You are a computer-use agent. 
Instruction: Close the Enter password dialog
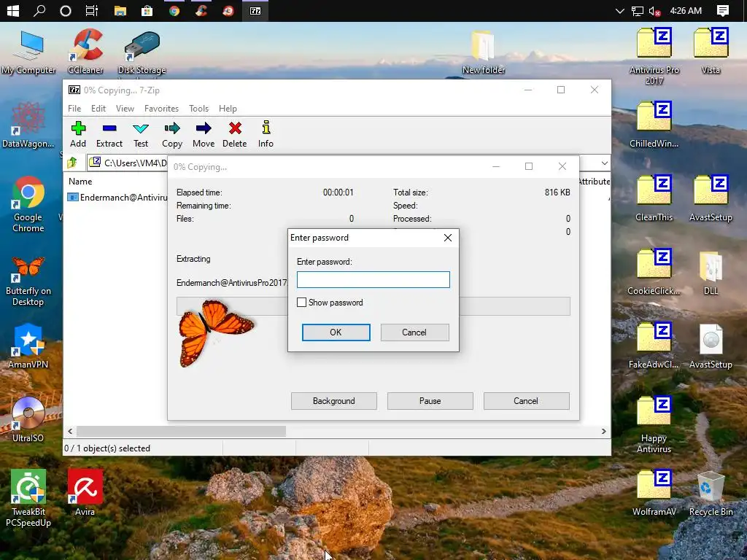click(x=448, y=238)
